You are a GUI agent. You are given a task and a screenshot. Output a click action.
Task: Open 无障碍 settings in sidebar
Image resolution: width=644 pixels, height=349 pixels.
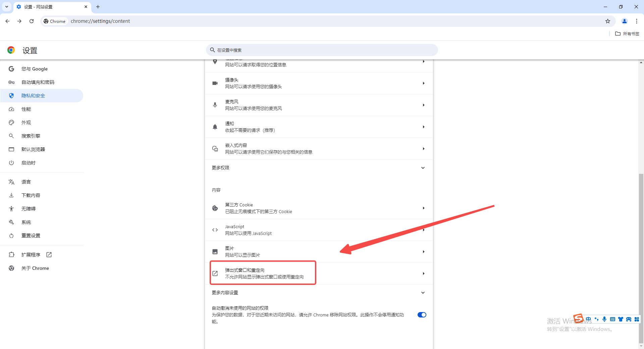(42, 209)
